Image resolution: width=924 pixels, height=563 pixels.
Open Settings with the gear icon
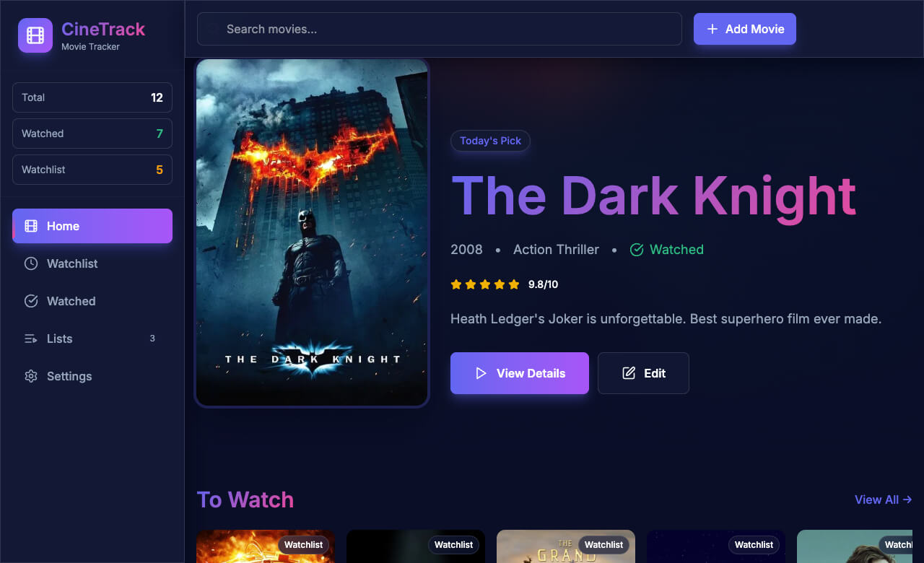coord(30,376)
